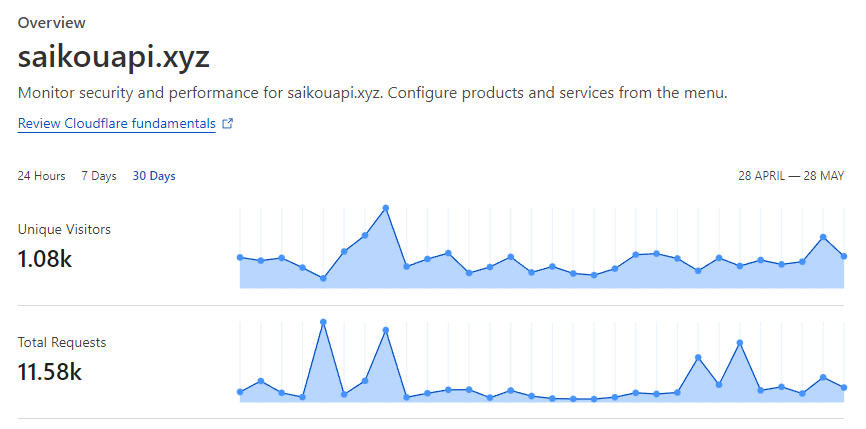Image resolution: width=866 pixels, height=429 pixels.
Task: Click the 1.08k Unique Visitors value
Action: [45, 258]
